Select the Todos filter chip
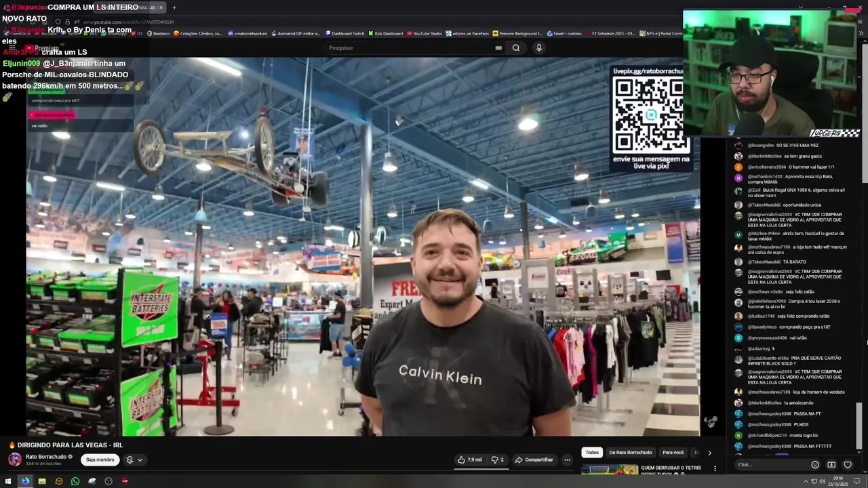This screenshot has width=868, height=488. [x=592, y=453]
